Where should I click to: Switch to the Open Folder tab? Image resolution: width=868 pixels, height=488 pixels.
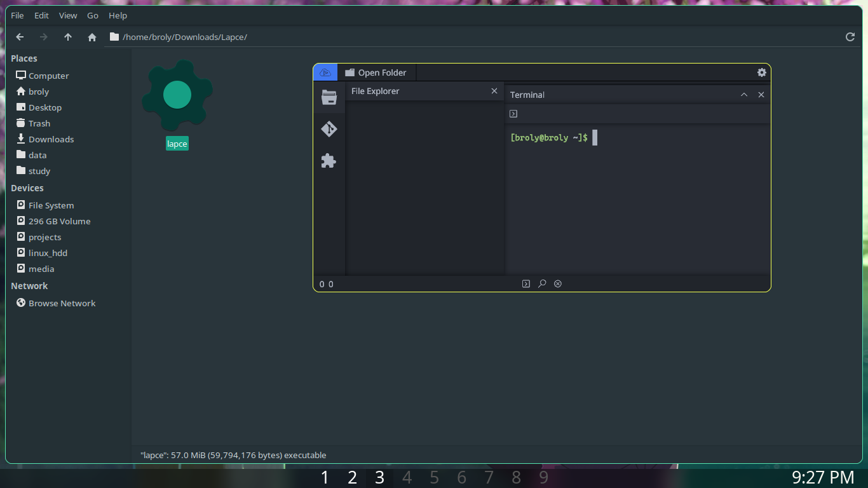point(377,72)
